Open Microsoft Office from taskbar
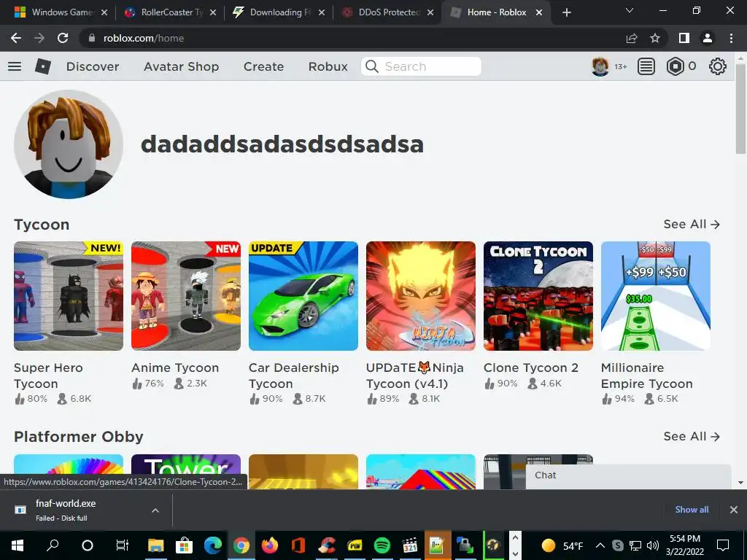 point(298,545)
